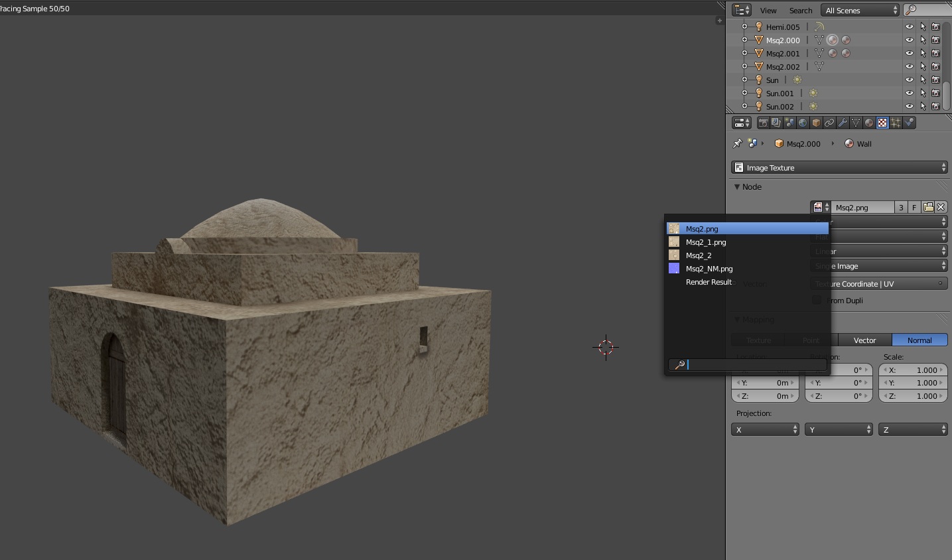The image size is (952, 560).
Task: Open the outliner editor type selector
Action: click(742, 10)
